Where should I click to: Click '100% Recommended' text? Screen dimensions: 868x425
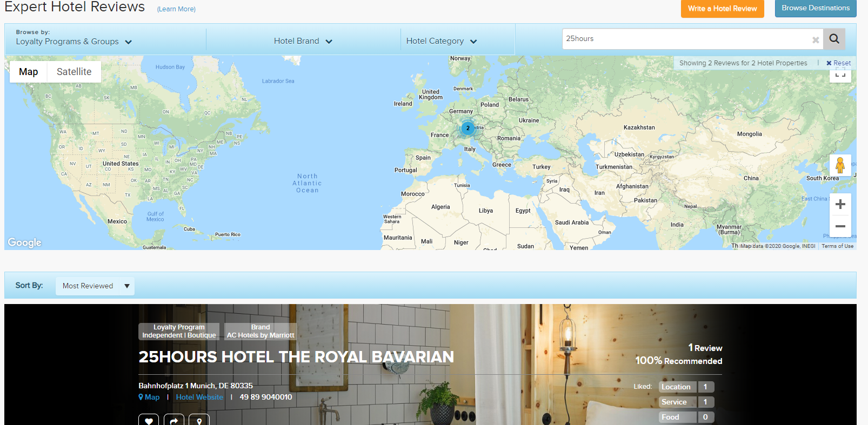(x=679, y=361)
